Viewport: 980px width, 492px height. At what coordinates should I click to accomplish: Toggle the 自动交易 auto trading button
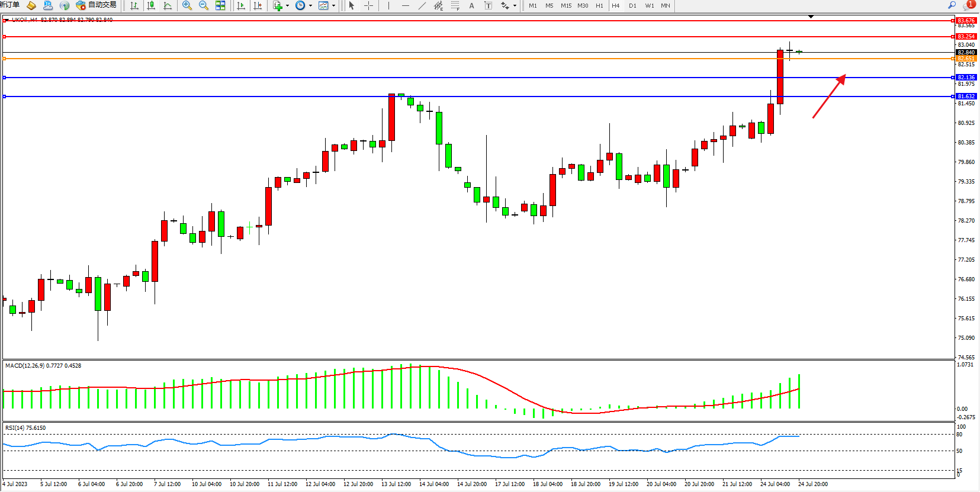[97, 5]
